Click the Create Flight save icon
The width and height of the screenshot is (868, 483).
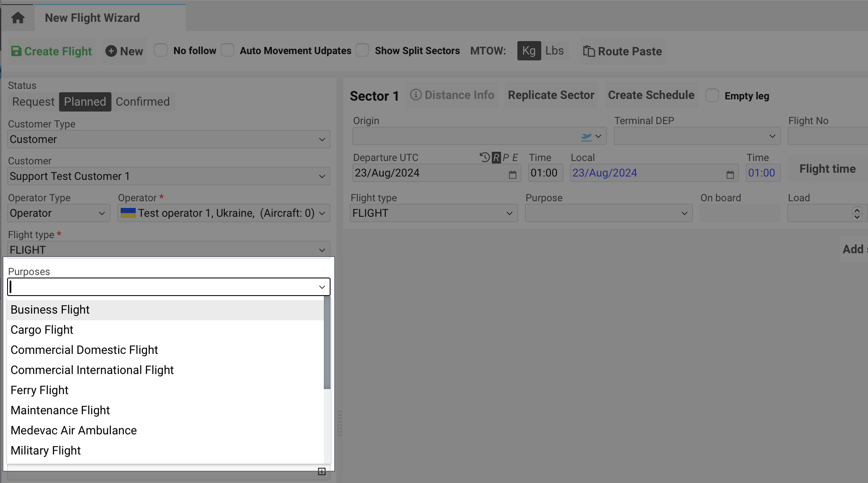tap(16, 51)
